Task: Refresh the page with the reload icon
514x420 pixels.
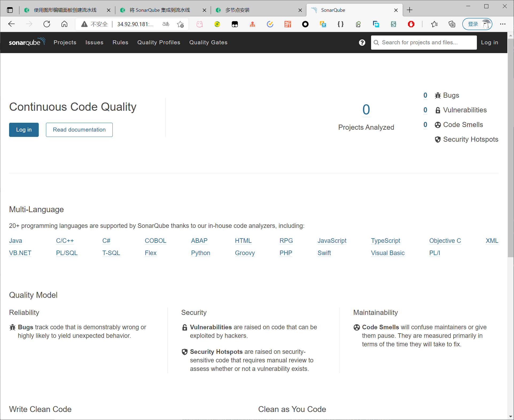Action: (47, 24)
